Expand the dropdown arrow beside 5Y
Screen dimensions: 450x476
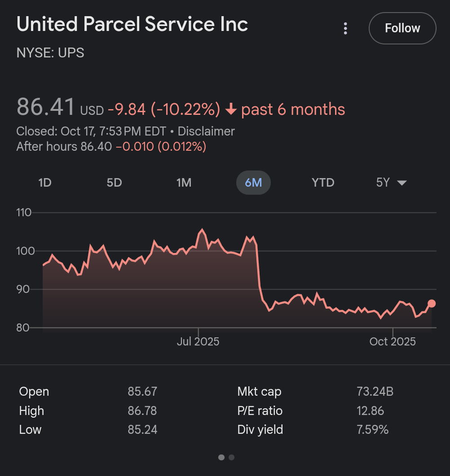click(x=402, y=183)
